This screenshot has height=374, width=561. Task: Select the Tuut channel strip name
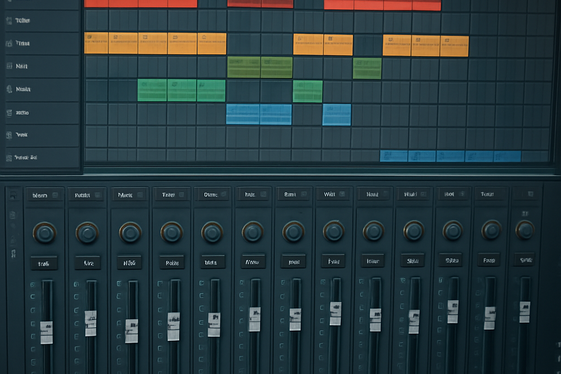487,194
